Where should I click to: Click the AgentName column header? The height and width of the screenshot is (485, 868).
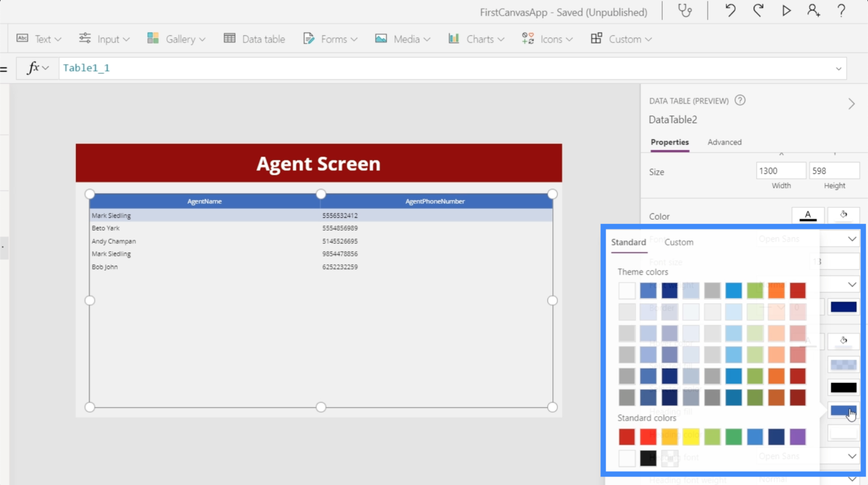coord(205,201)
